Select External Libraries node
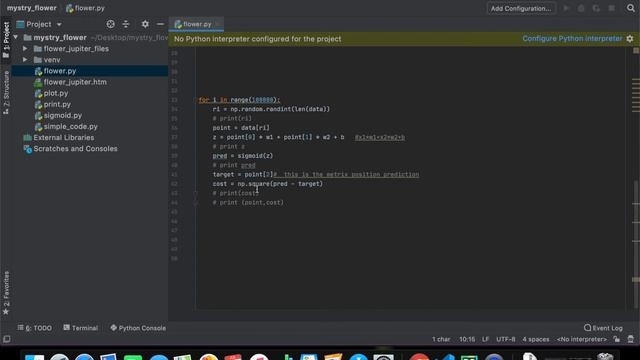 63,138
